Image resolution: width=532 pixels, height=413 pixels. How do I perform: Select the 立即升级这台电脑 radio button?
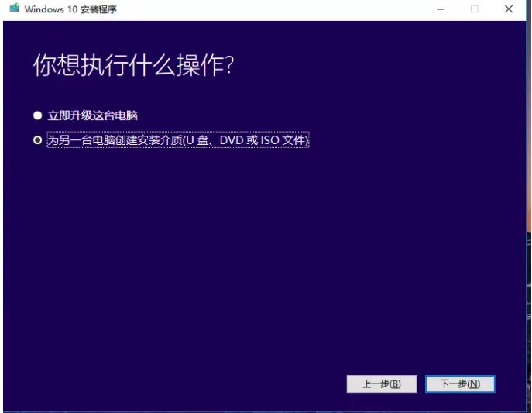[x=38, y=115]
